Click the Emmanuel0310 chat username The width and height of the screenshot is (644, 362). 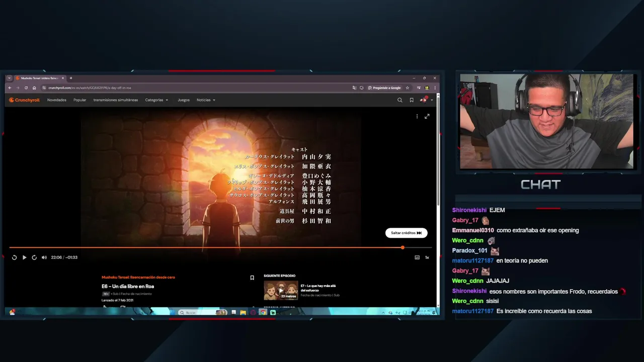tap(473, 230)
